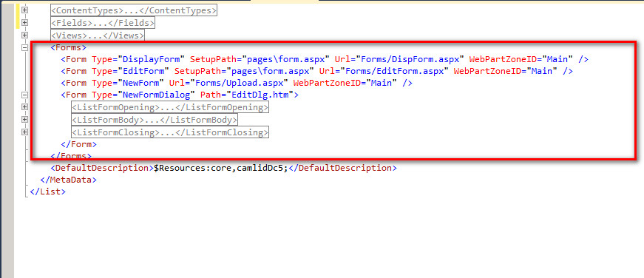Click the "Forms/Upload.aspx" Url value
Viewport: 644px width, 278px height.
pos(239,83)
